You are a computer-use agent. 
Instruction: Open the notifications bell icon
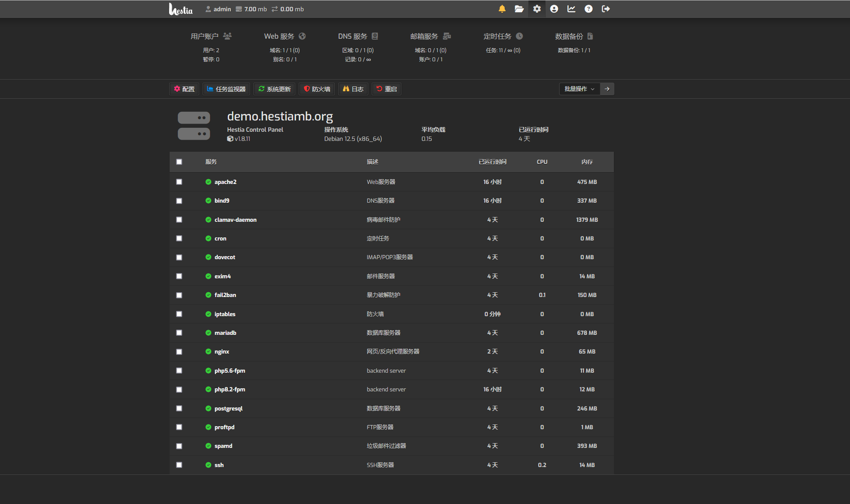click(x=502, y=9)
